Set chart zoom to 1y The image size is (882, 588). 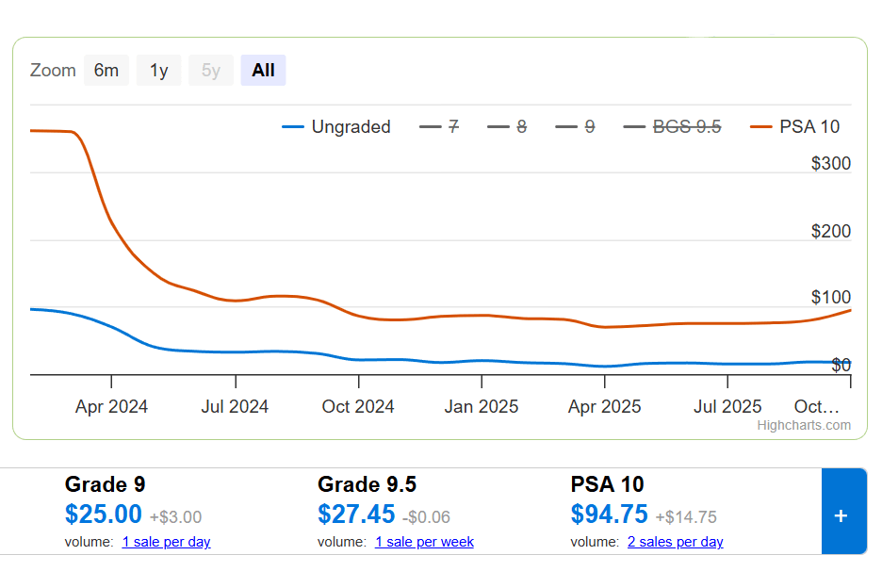pos(158,71)
